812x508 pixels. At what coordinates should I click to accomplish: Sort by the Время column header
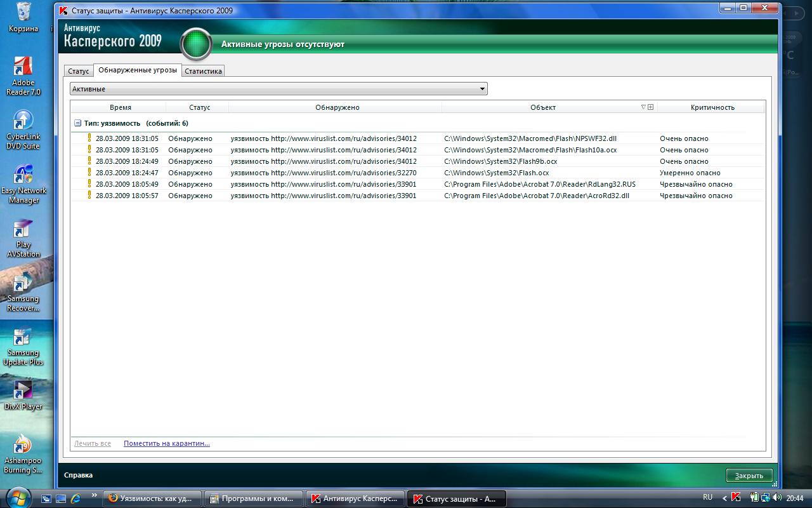tap(120, 107)
